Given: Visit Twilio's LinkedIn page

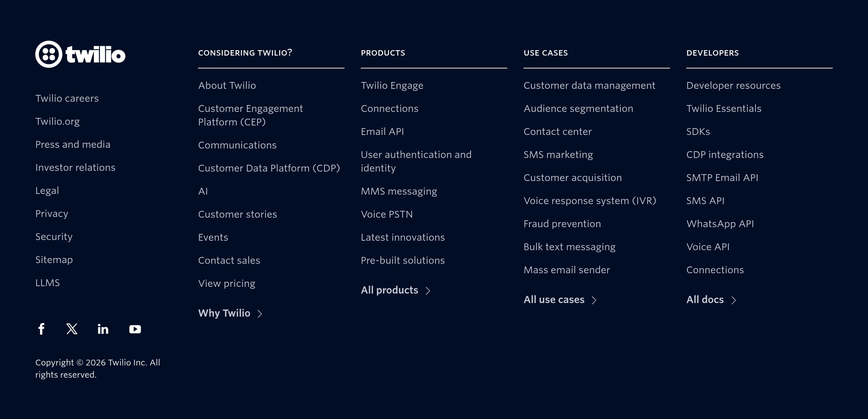Looking at the screenshot, I should [x=103, y=329].
